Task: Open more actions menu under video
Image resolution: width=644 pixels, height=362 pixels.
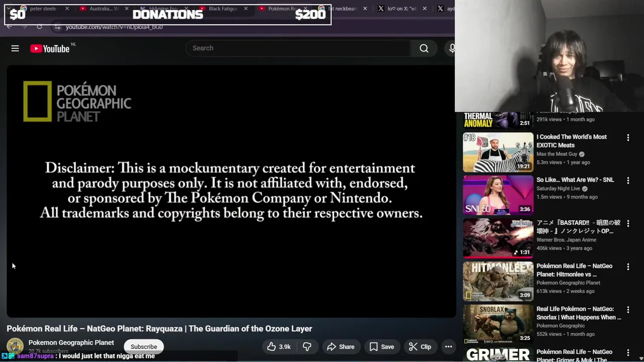Action: pos(448,346)
